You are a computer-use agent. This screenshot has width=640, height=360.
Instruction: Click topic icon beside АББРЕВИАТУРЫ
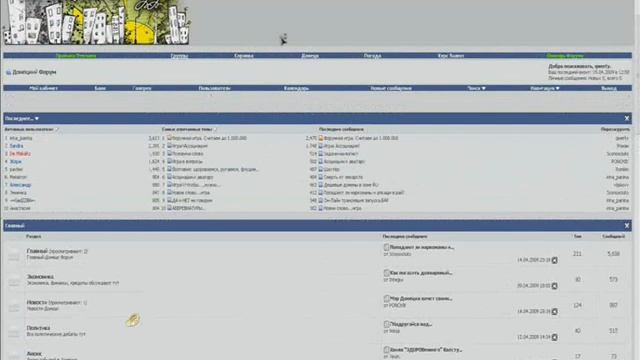pos(169,208)
